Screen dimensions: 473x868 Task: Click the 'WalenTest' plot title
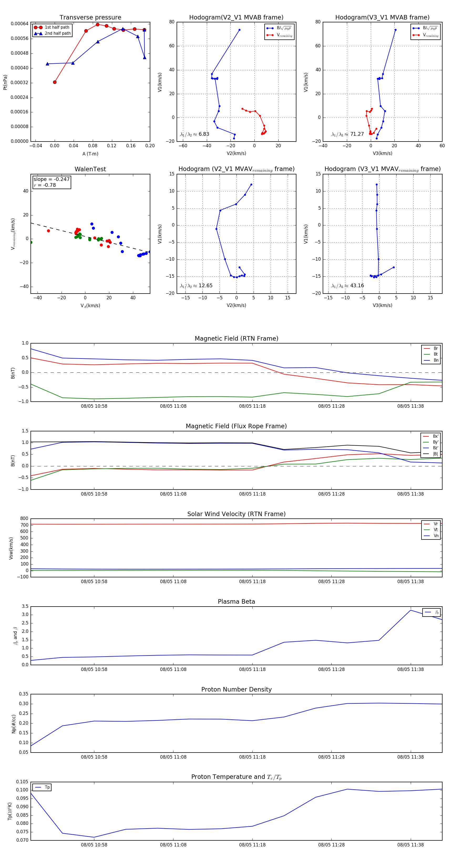90,169
